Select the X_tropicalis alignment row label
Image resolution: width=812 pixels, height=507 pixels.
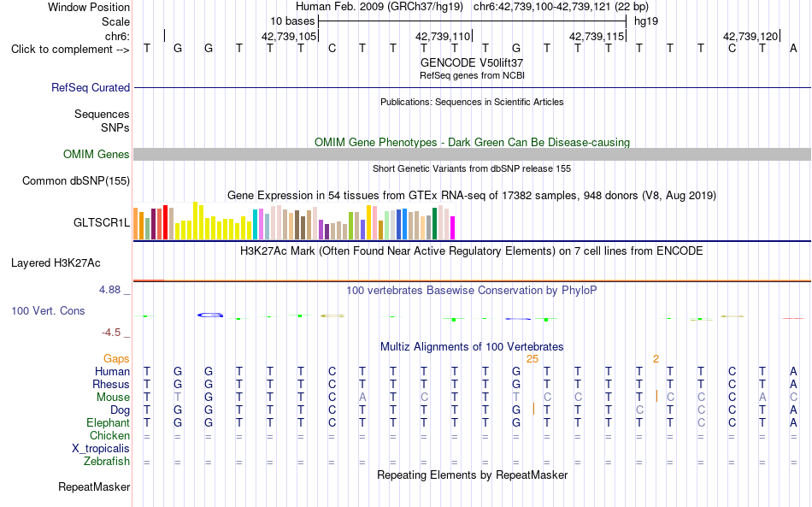click(x=101, y=449)
